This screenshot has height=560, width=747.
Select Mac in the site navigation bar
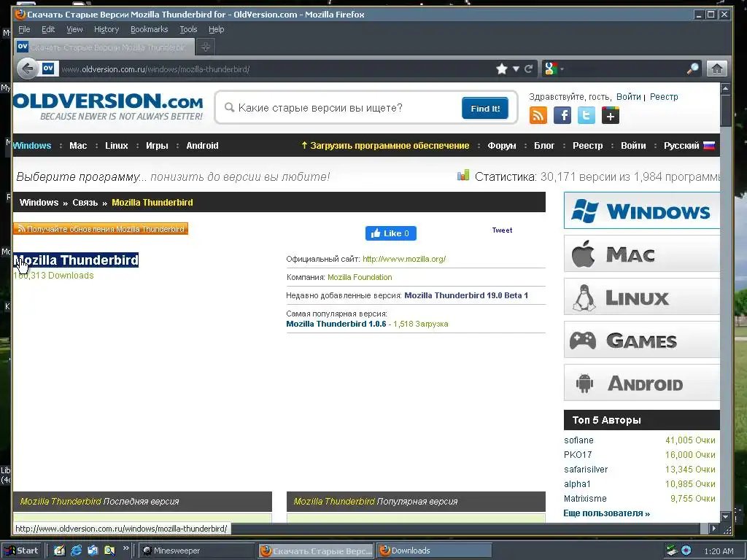click(78, 146)
